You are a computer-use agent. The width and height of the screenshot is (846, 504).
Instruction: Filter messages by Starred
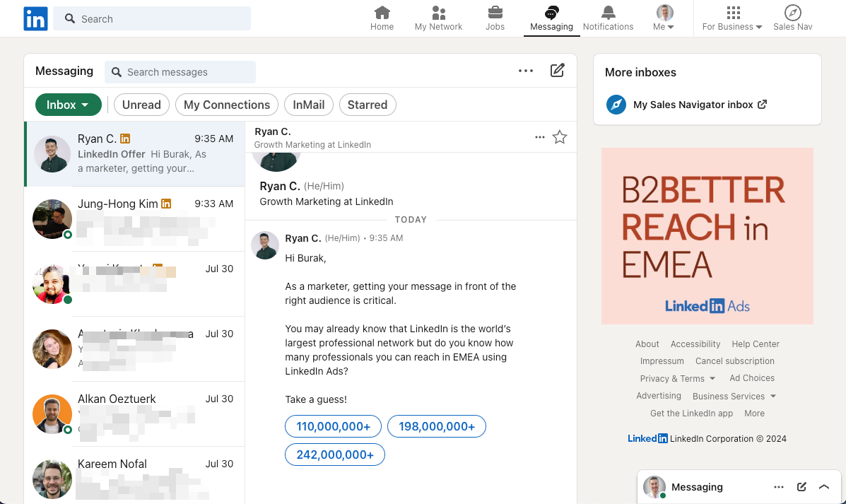(x=368, y=105)
